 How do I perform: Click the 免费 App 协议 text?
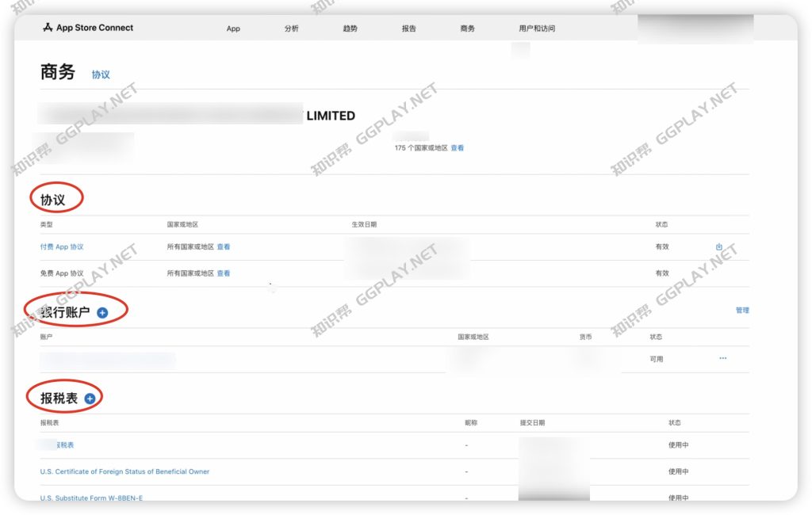[x=62, y=273]
